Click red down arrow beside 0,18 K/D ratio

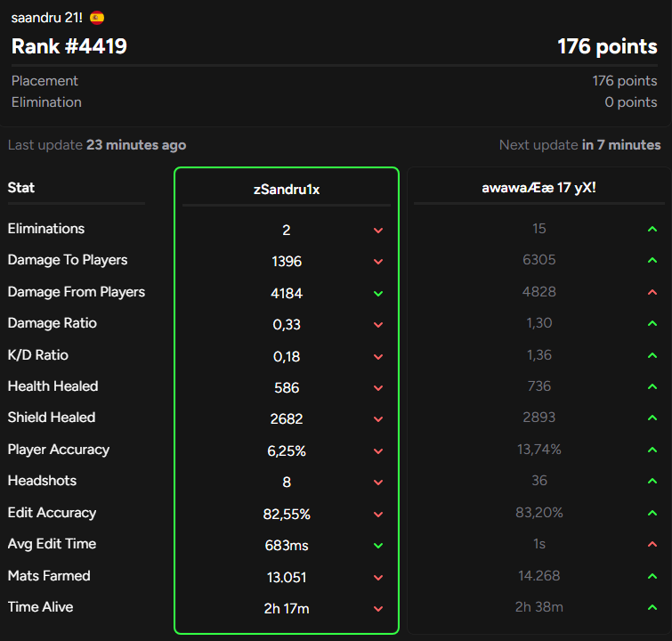(378, 357)
